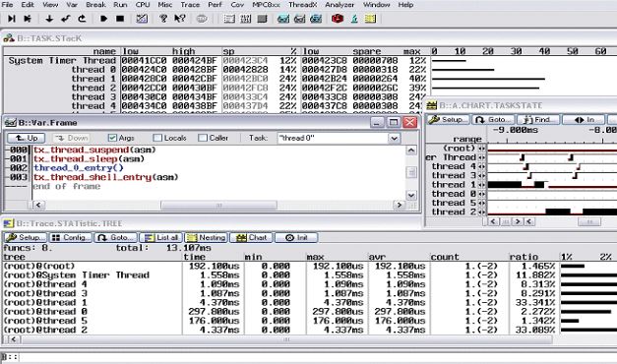
Task: Click the down-arrow Next toolbar icon
Action: click(49, 19)
